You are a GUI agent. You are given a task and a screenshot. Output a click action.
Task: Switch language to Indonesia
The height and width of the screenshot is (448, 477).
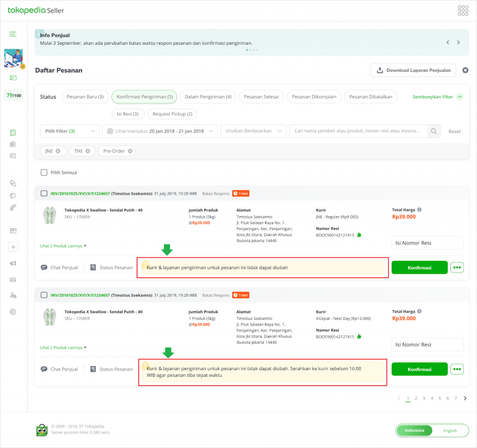(x=414, y=430)
